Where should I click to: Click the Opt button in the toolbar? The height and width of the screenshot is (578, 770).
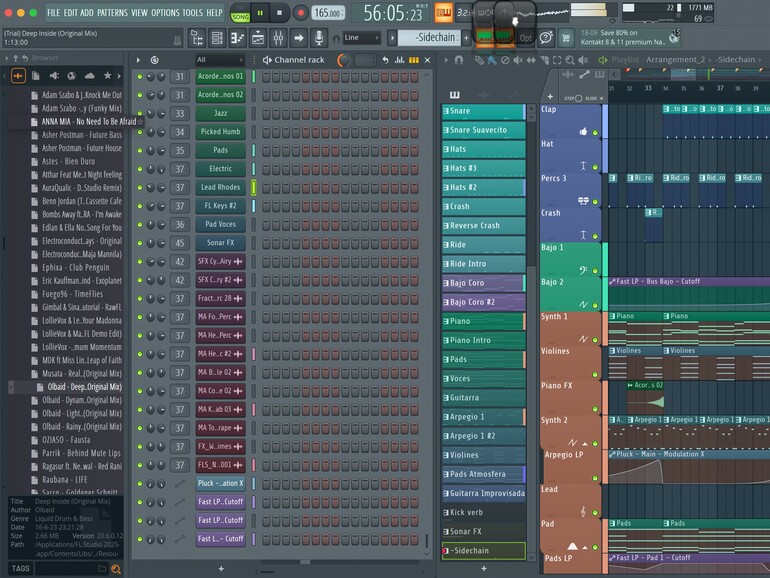click(x=525, y=38)
